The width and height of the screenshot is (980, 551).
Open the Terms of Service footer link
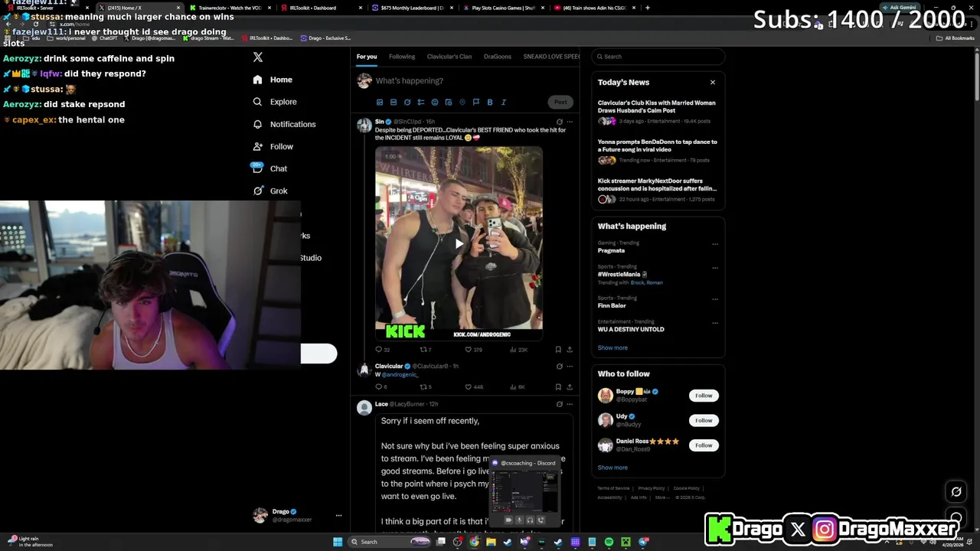(613, 488)
